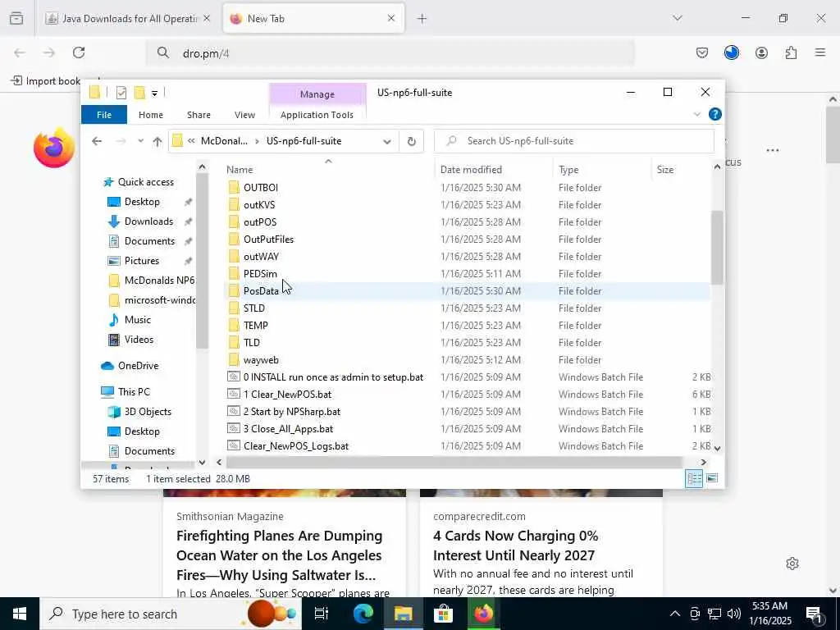Image resolution: width=840 pixels, height=630 pixels.
Task: Open Microsoft Edge from taskbar
Action: 363,614
